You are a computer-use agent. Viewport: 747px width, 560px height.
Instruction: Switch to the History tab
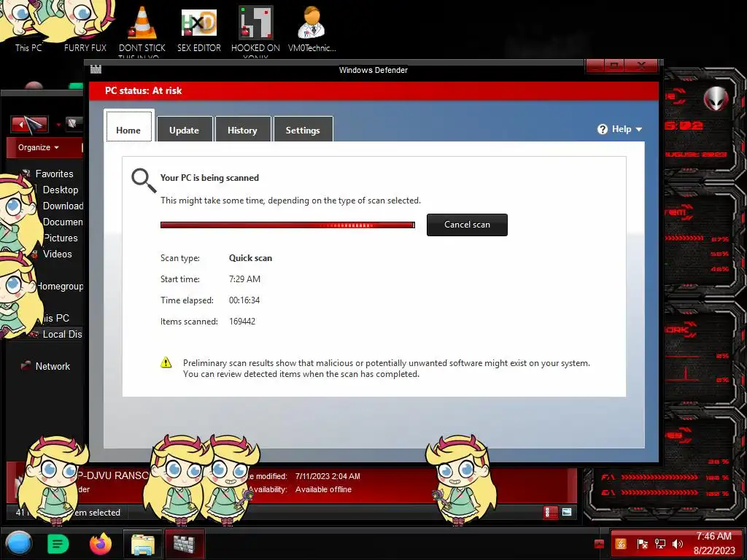click(242, 129)
